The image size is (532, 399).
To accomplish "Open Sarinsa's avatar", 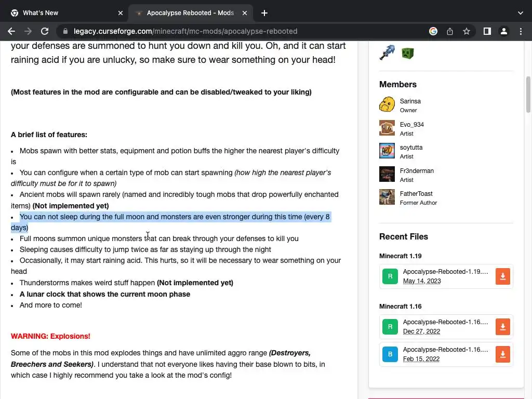I will [387, 104].
